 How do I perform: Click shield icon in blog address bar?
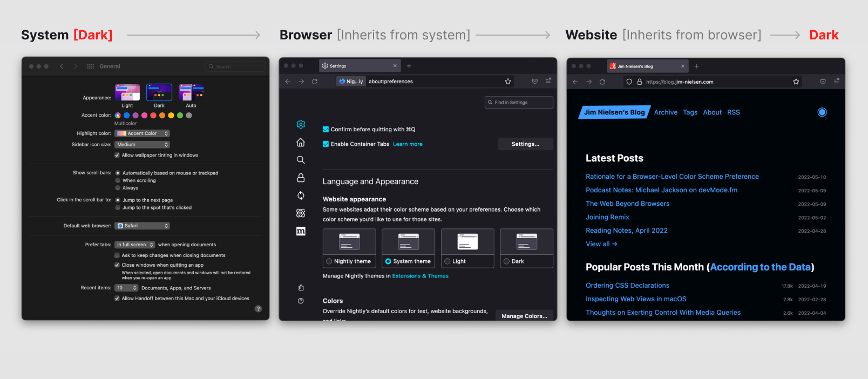tap(629, 82)
